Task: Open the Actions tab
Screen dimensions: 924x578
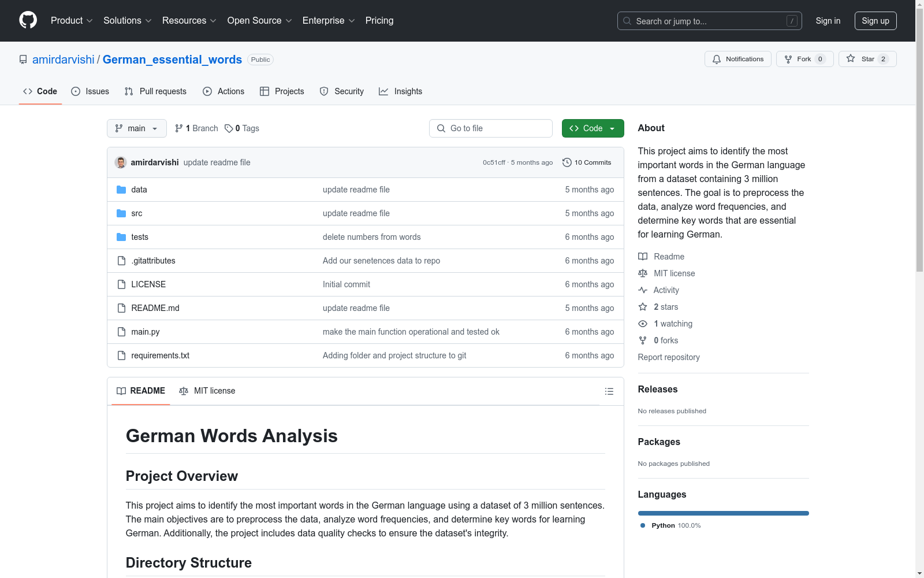Action: click(223, 91)
